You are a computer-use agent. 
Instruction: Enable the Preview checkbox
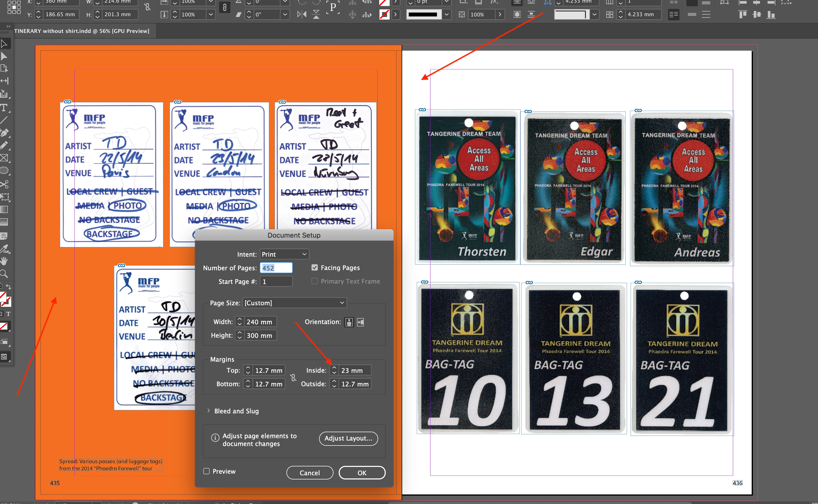click(206, 471)
